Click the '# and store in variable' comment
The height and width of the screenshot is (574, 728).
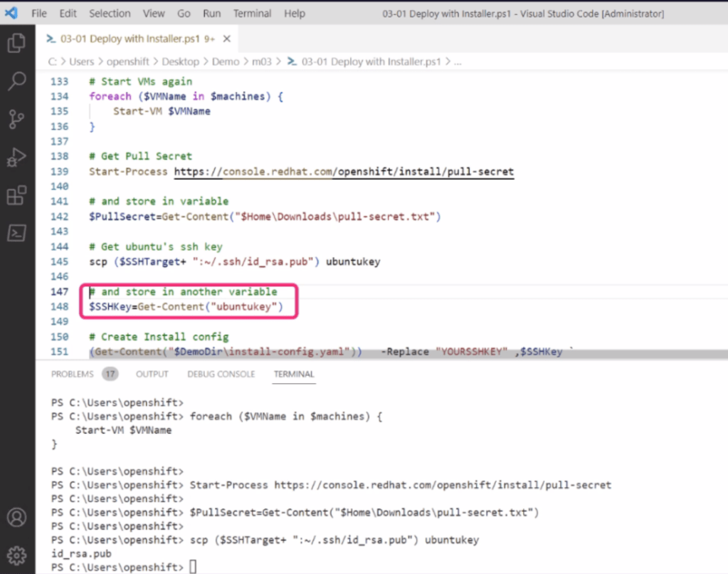(159, 202)
